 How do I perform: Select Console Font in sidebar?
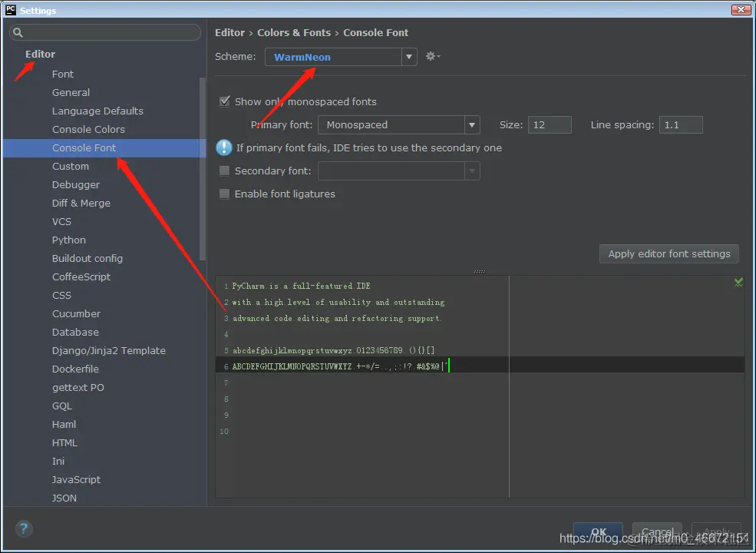[104, 147]
